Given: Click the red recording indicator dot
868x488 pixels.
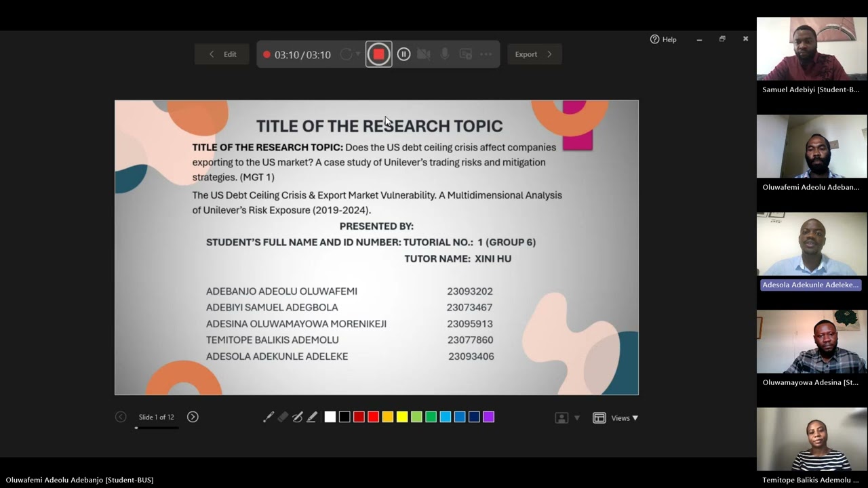Looking at the screenshot, I should pyautogui.click(x=267, y=55).
